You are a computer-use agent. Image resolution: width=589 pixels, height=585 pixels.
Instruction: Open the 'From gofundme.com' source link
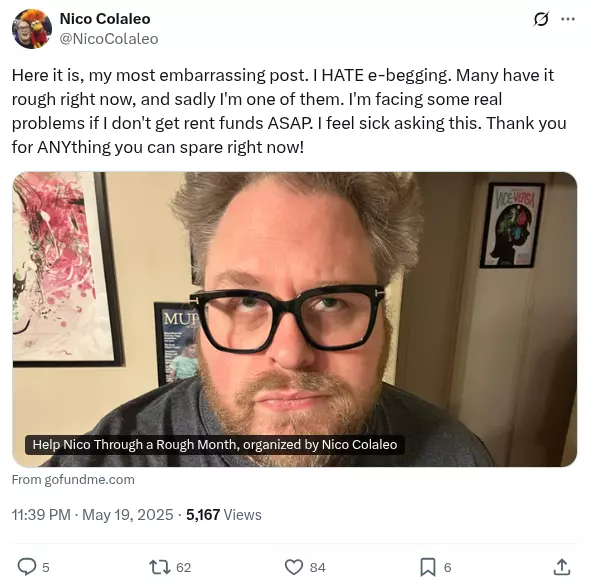point(73,480)
